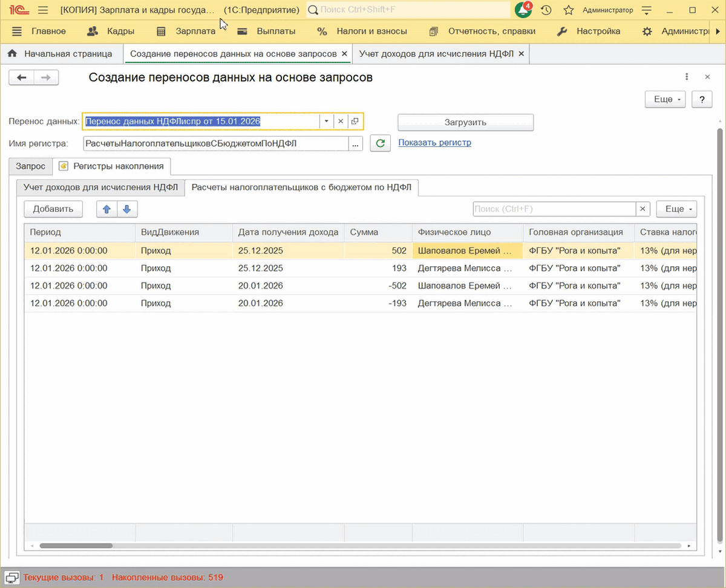
Task: Move row down with blue arrow
Action: (127, 209)
